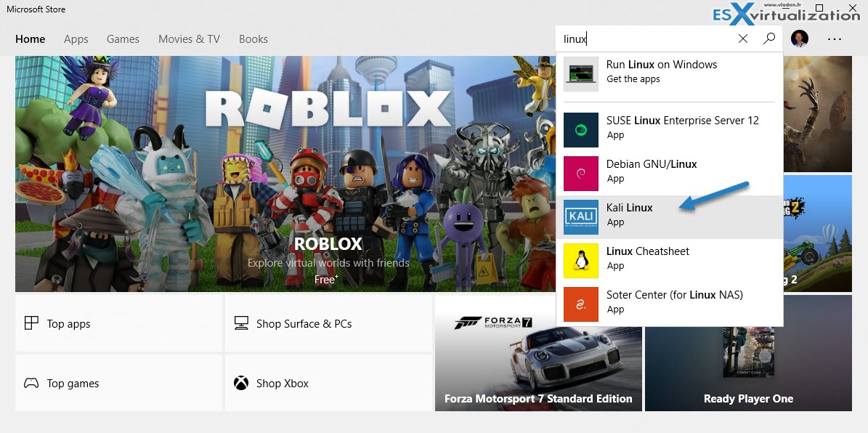The height and width of the screenshot is (433, 868).
Task: Open the Shop Xbox tile
Action: (x=328, y=383)
